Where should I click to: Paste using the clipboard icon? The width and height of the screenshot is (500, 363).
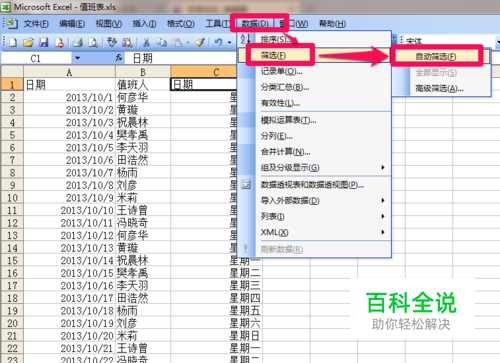(177, 42)
